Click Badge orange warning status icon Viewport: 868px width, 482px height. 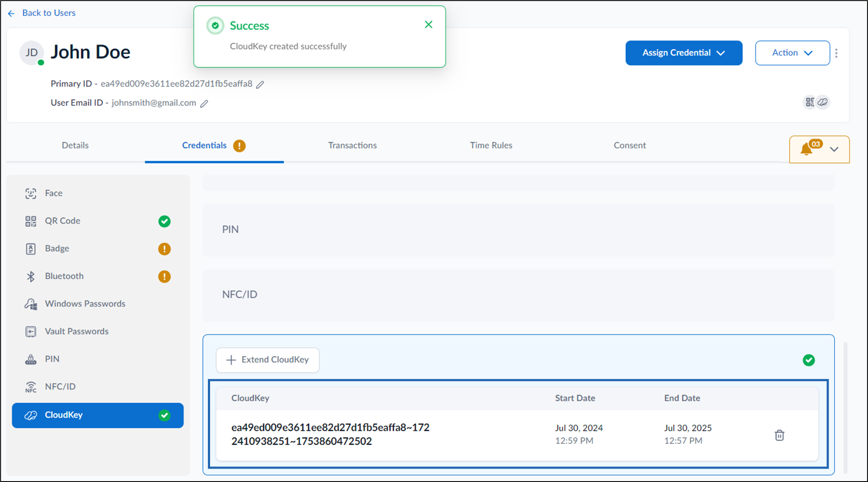(164, 249)
